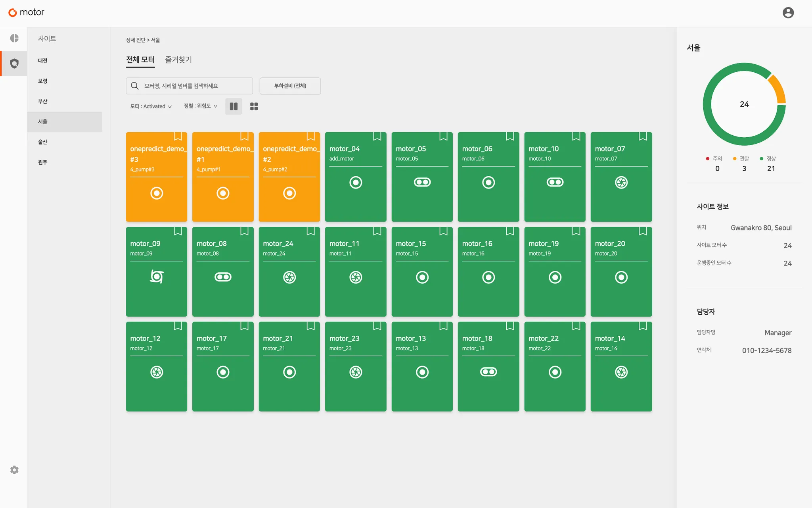The image size is (812, 508).
Task: Switch to two-column card view
Action: coord(234,106)
